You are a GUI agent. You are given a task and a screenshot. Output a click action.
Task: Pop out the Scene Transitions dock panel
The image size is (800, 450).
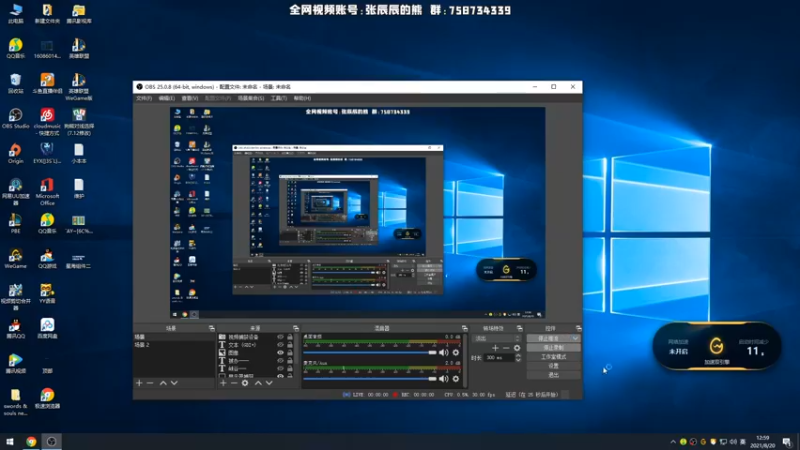point(519,329)
